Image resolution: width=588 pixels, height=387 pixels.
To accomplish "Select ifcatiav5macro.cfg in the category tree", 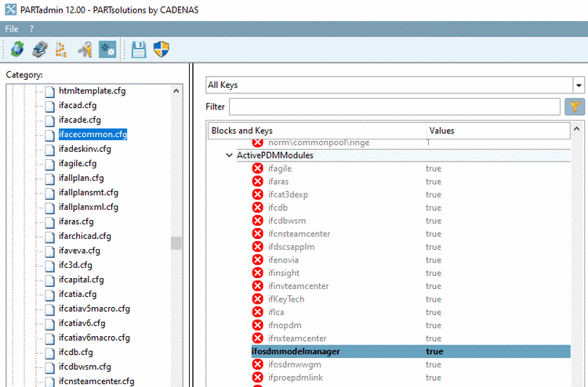I will (x=95, y=309).
